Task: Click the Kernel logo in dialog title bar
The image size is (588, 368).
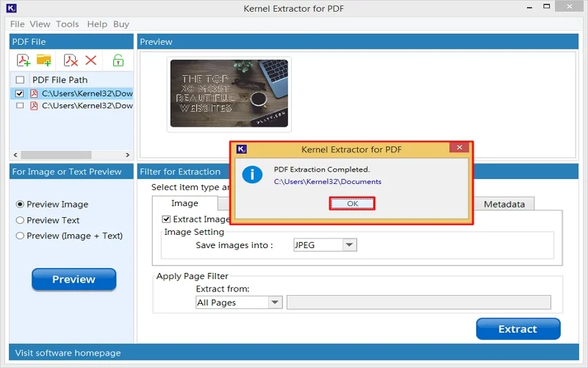Action: pyautogui.click(x=242, y=149)
